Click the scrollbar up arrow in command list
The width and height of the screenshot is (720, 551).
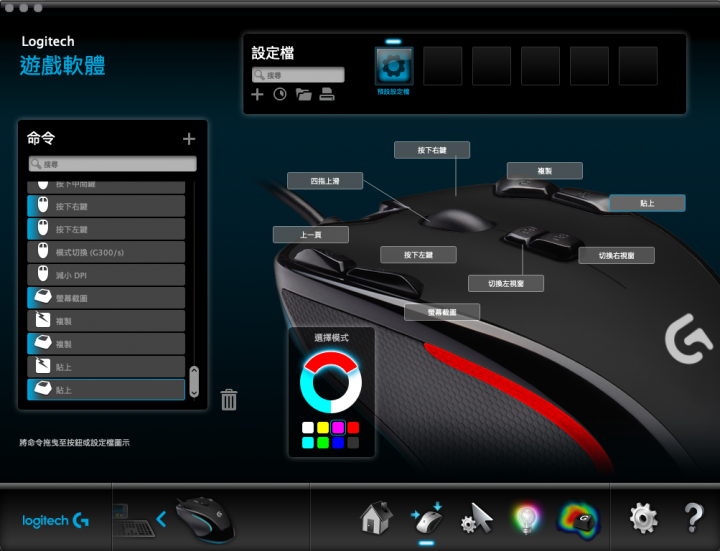(194, 371)
